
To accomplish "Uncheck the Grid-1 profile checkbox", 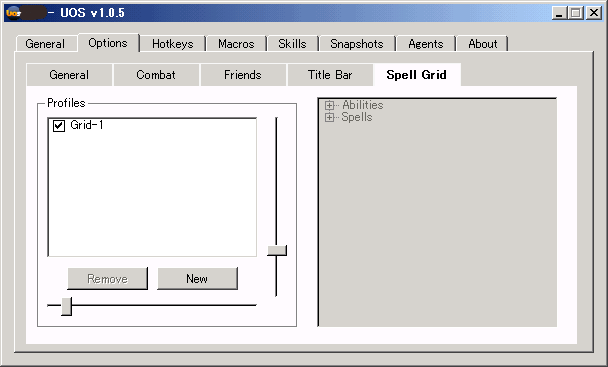I will pyautogui.click(x=59, y=126).
